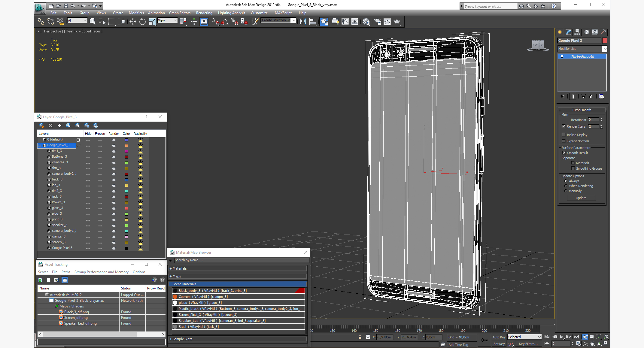Screen dimensions: 644x348
Task: Select the Manually update option
Action: (566, 191)
